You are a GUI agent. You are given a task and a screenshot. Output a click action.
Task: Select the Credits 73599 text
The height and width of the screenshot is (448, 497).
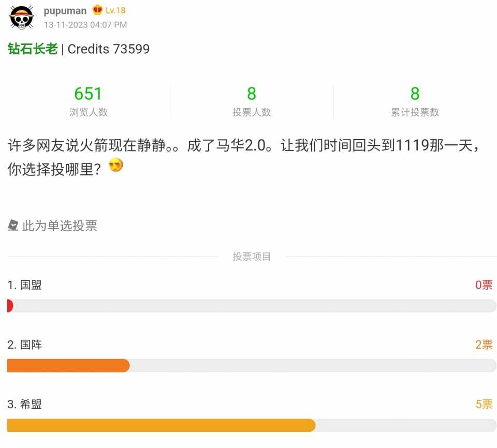pos(108,49)
